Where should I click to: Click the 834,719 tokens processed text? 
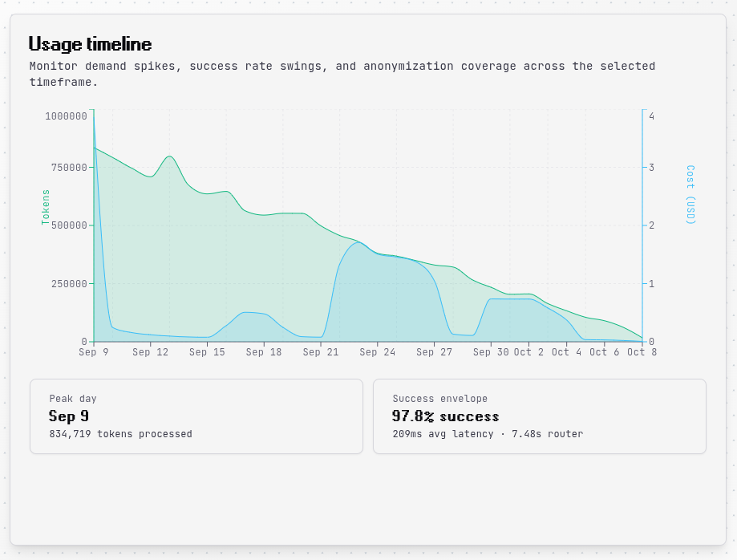click(120, 434)
